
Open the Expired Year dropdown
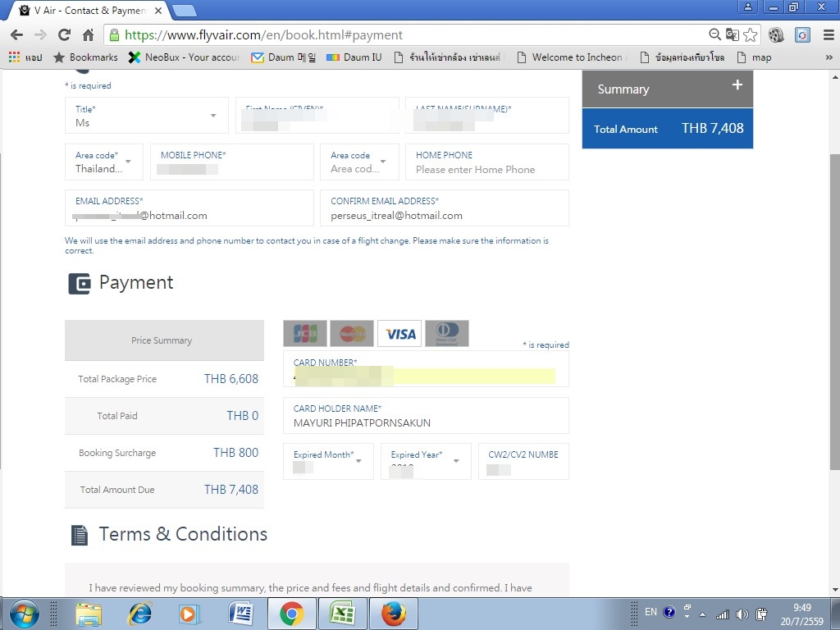(426, 461)
